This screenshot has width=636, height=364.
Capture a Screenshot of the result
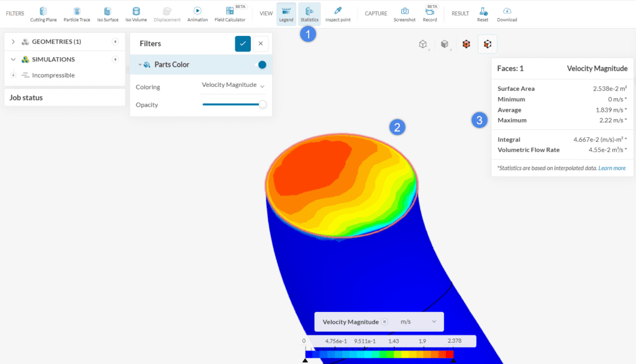click(x=404, y=12)
